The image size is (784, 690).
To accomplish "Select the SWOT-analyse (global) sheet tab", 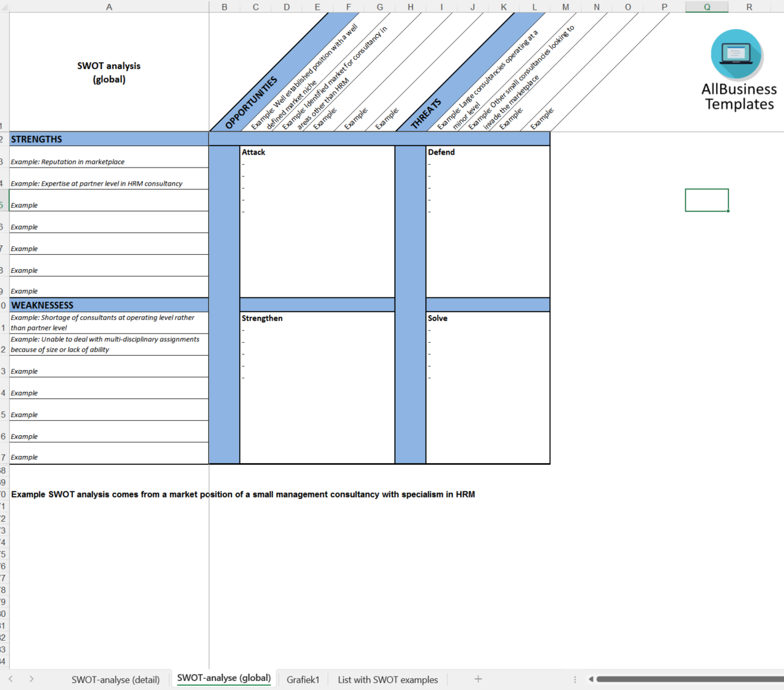I will [223, 678].
